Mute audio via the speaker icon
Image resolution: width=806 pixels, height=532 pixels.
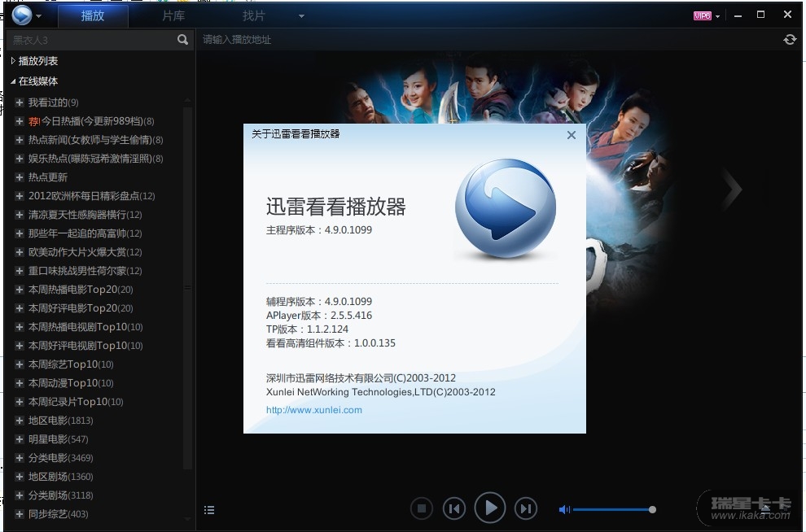564,509
